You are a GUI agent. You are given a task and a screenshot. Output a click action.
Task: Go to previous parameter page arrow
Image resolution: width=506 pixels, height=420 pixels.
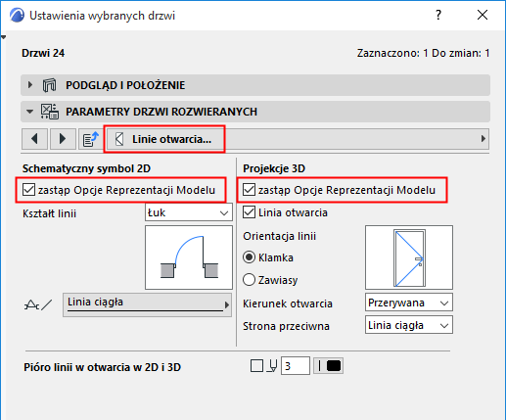(35, 139)
